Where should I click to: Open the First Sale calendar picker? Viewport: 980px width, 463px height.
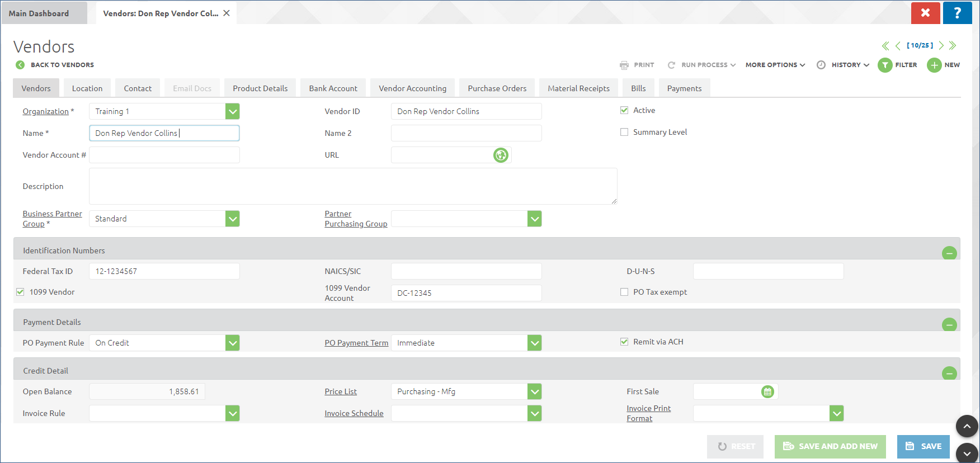pos(767,392)
